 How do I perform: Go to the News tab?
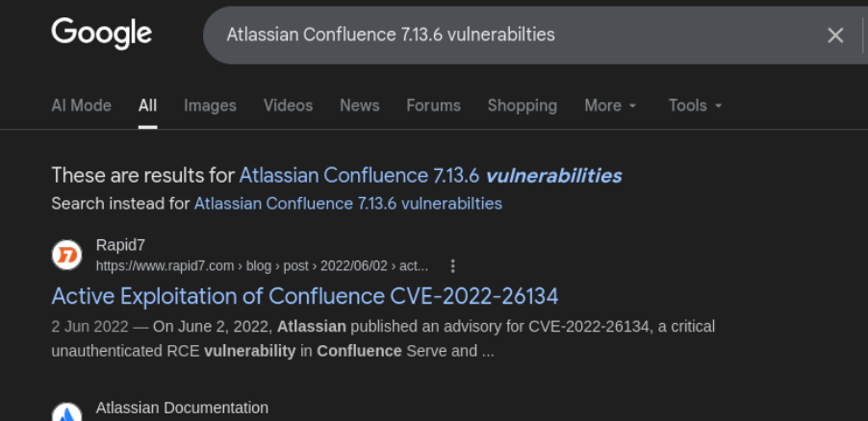[359, 106]
